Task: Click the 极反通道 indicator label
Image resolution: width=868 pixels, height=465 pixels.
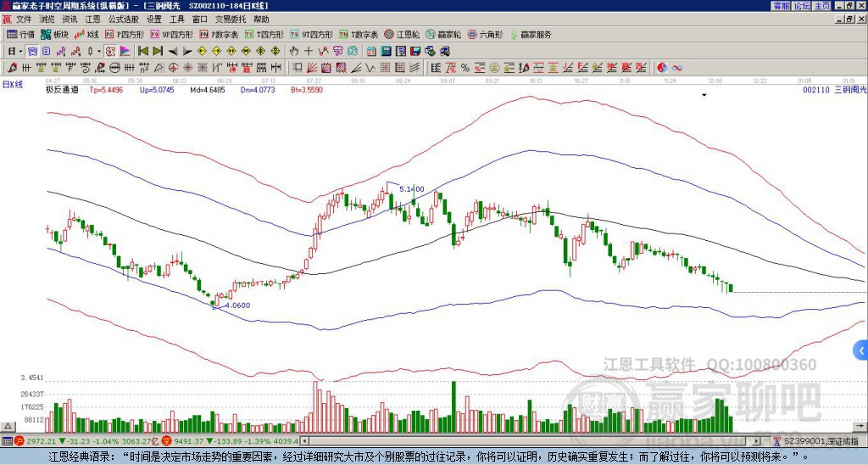Action: 62,89
